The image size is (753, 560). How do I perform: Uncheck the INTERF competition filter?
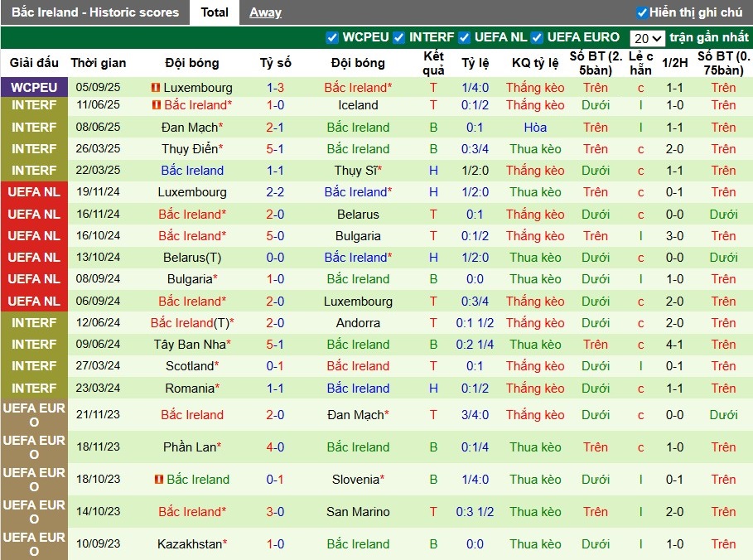click(399, 37)
